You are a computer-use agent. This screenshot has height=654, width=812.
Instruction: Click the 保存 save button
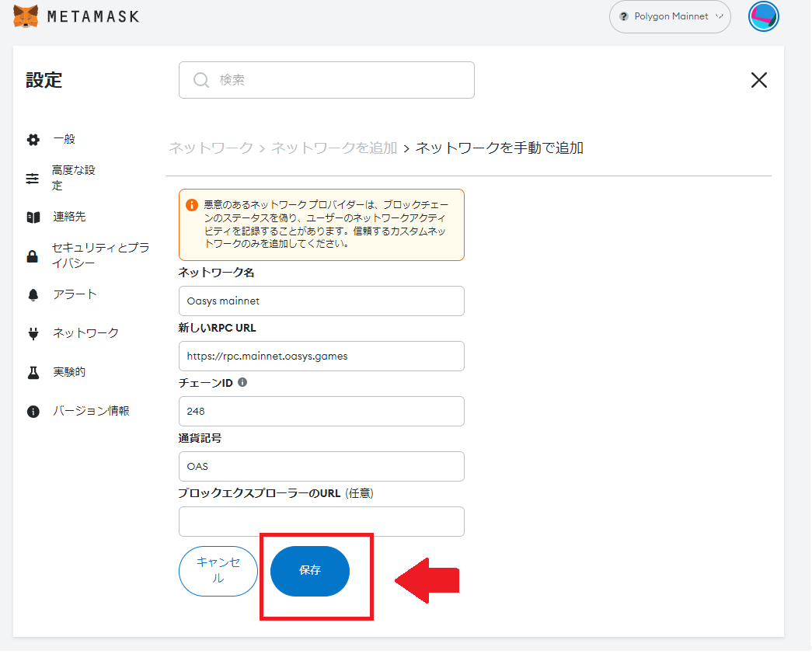click(x=310, y=571)
